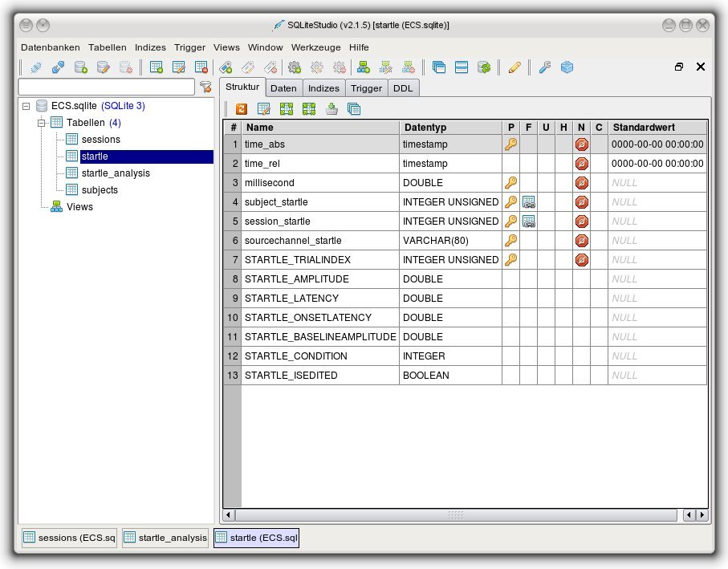The image size is (728, 569).
Task: Select the startle_analysis table in tree
Action: tap(115, 173)
